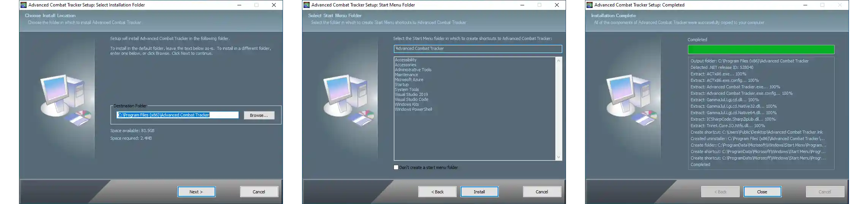Click Created uninstaller log line

click(757, 139)
